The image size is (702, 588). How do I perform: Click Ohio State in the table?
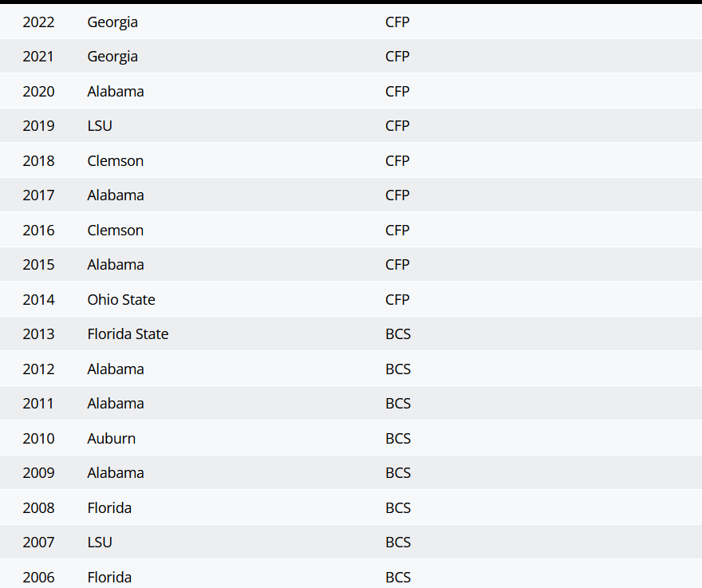pyautogui.click(x=121, y=300)
